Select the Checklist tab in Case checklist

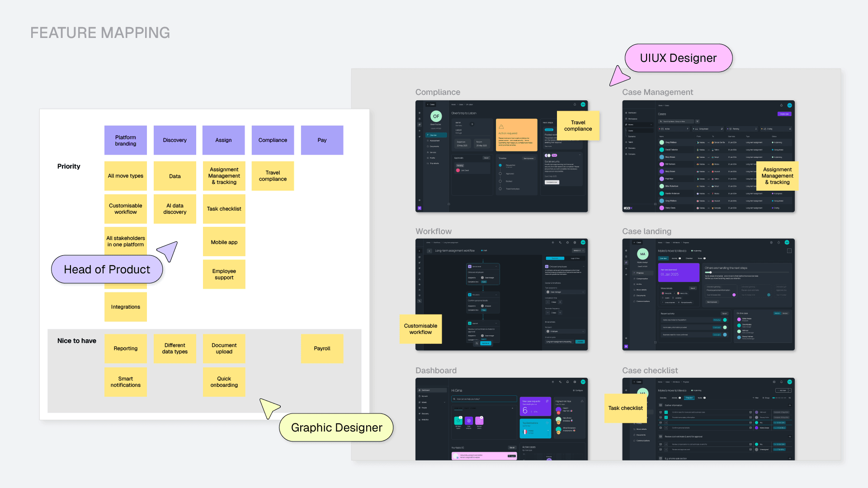[x=689, y=398]
